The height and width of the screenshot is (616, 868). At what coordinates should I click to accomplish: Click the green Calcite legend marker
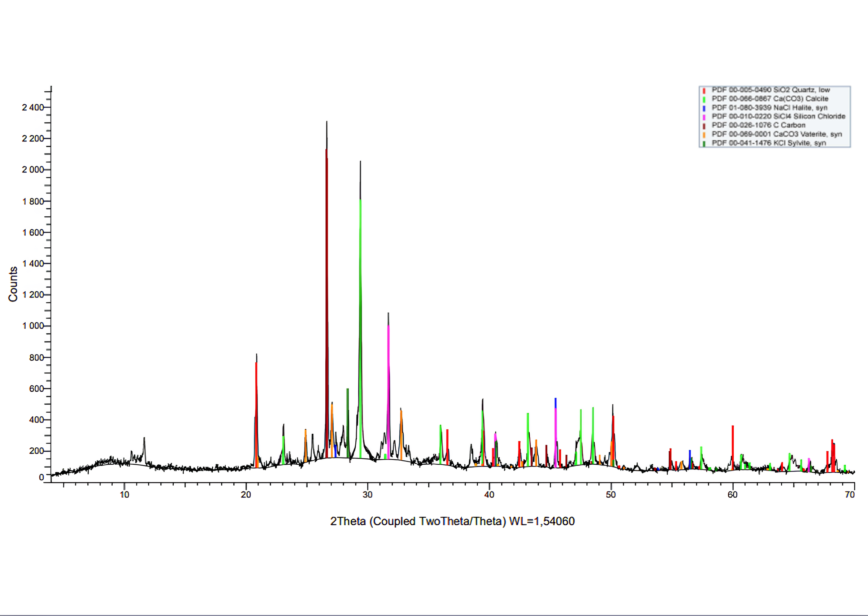704,99
